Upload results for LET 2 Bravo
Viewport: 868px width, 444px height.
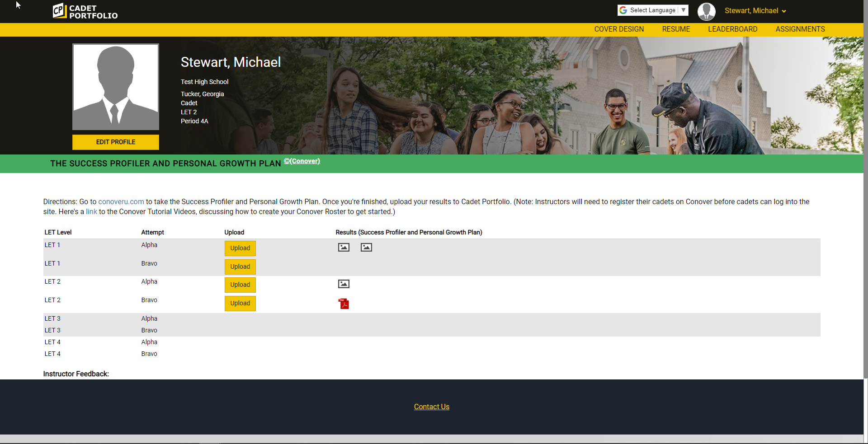(240, 303)
